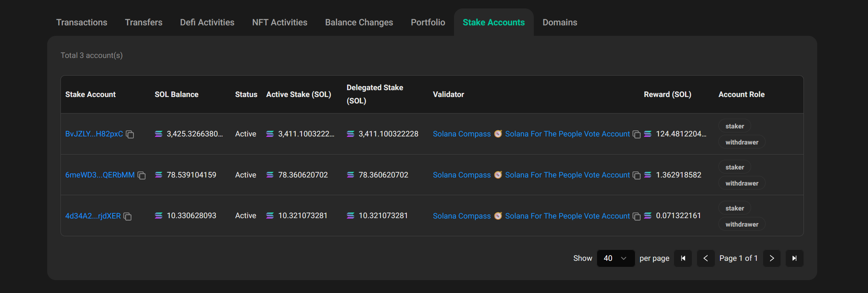The height and width of the screenshot is (293, 868).
Task: Open the 40 per page dropdown
Action: point(616,258)
